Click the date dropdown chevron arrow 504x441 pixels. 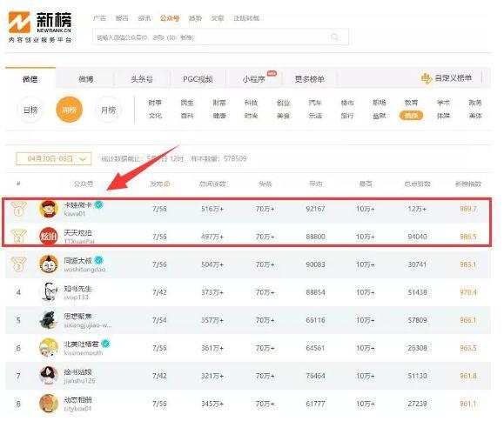pyautogui.click(x=83, y=158)
